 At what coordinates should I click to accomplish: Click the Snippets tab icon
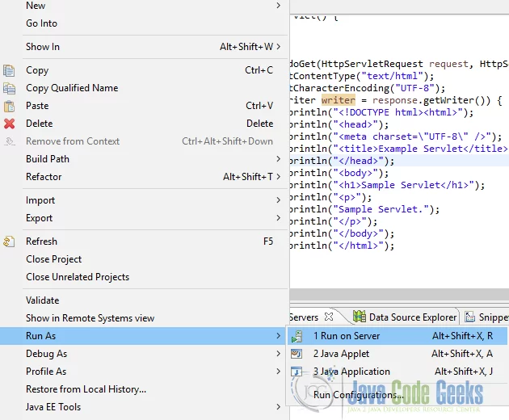pos(469,317)
